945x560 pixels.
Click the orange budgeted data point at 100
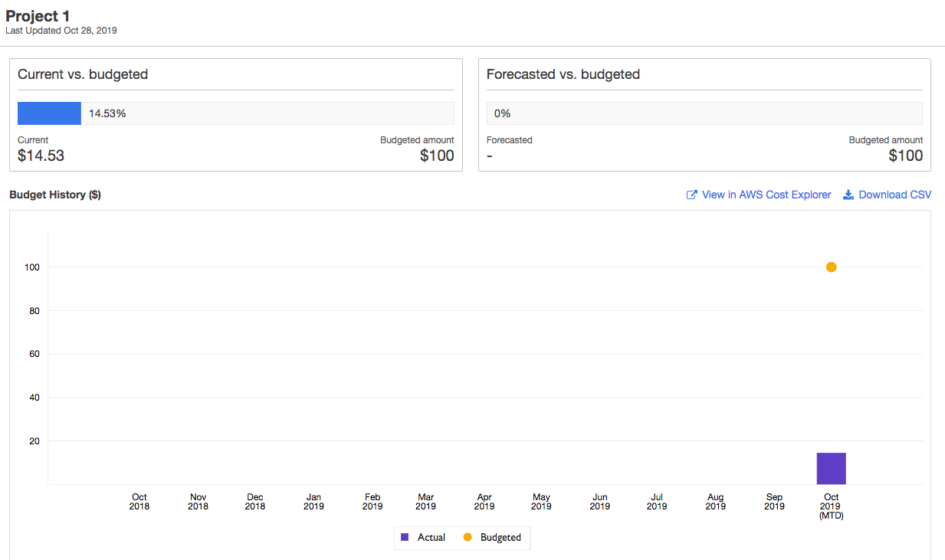tap(831, 267)
